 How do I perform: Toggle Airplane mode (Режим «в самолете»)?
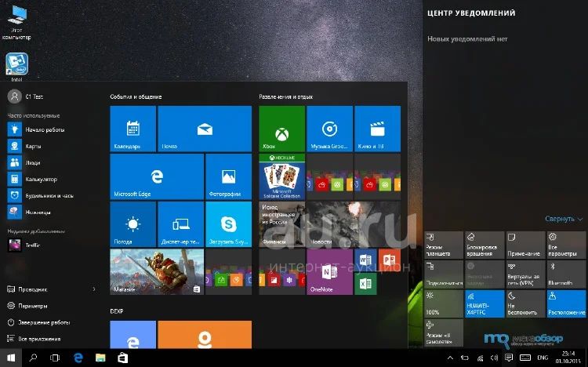point(444,332)
